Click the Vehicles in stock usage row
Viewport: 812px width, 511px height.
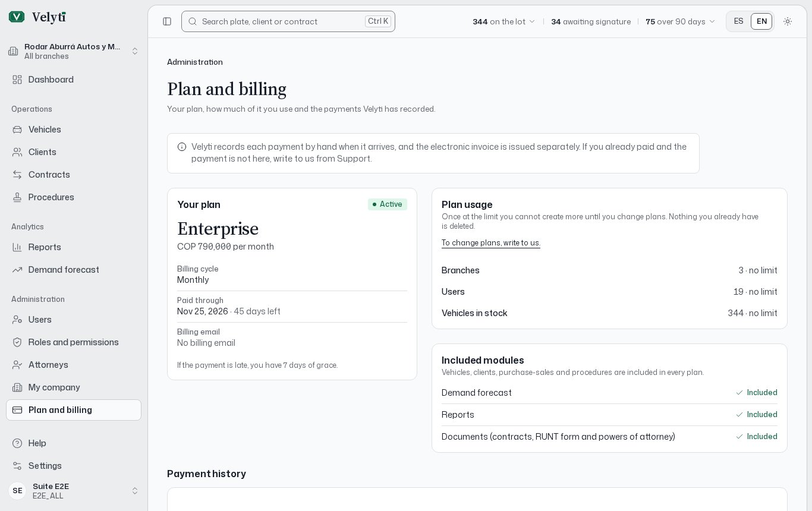point(609,313)
